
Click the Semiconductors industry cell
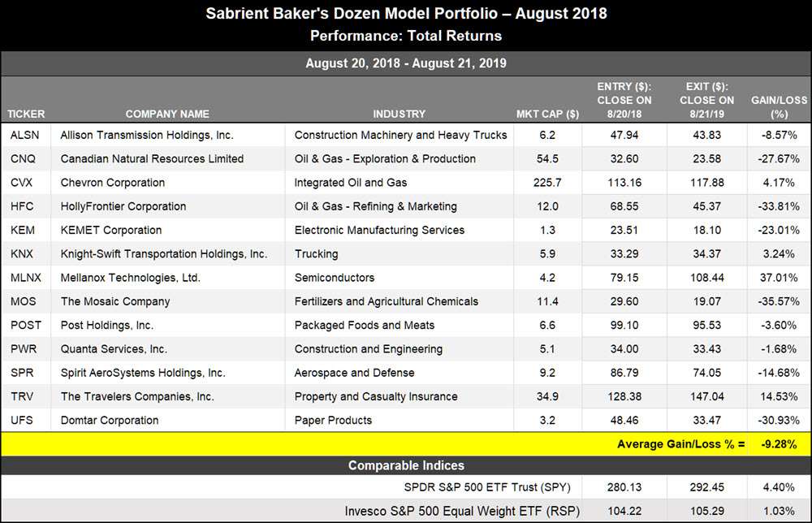pos(334,278)
